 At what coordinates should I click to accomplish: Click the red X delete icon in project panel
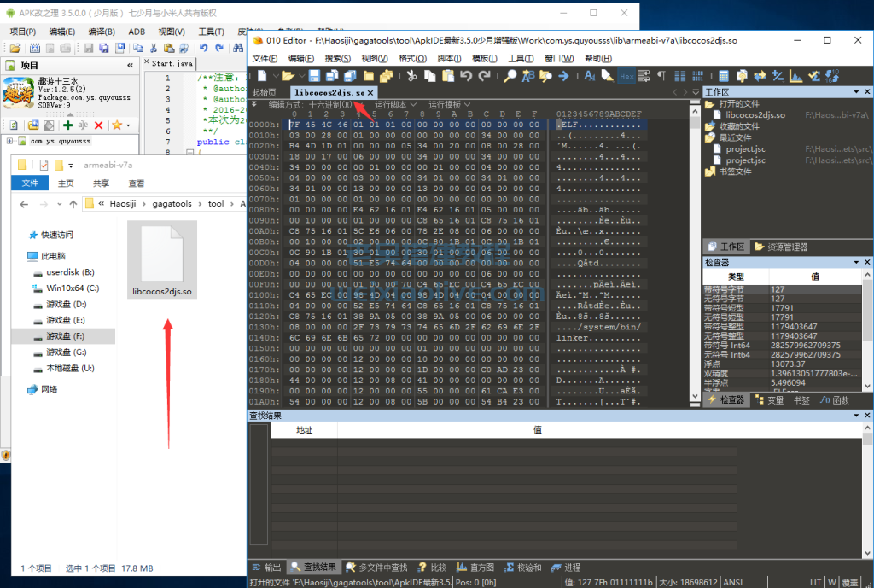tap(98, 125)
